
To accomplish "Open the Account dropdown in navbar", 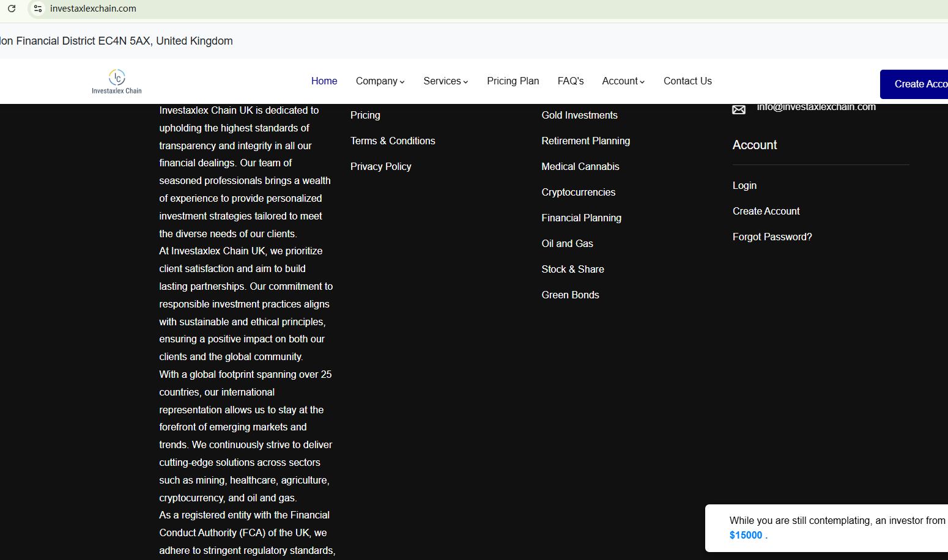I will point(623,81).
